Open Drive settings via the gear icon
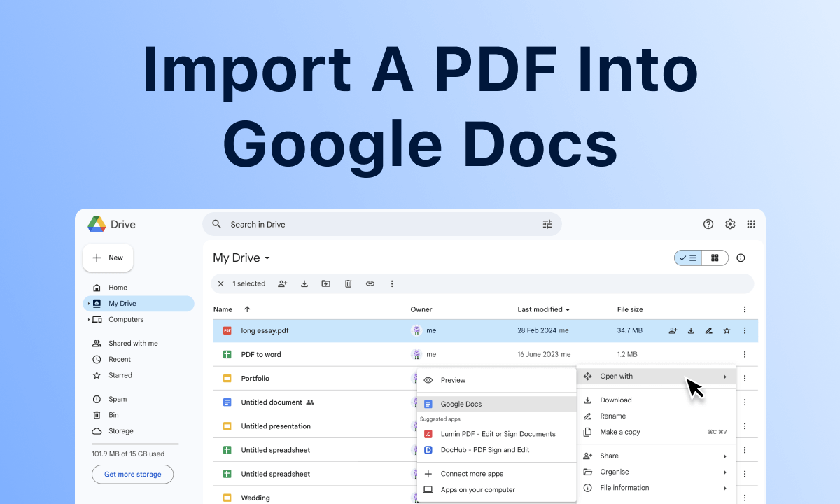The width and height of the screenshot is (840, 504). click(730, 224)
